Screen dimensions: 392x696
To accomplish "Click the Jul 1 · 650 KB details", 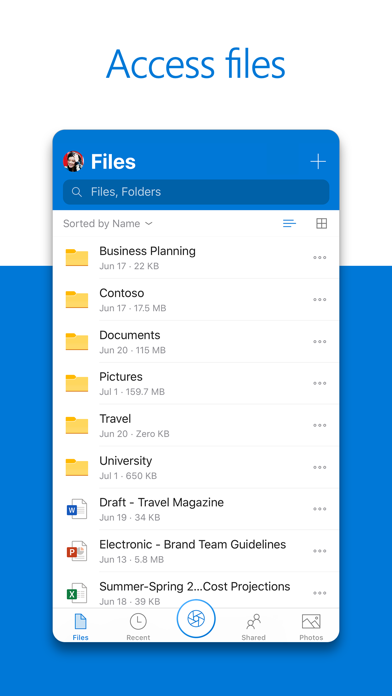I will coord(128,476).
